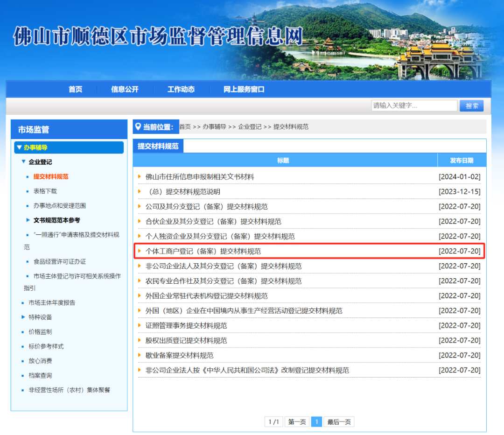
Task: Open 表格下载 in the sidebar
Action: pos(45,191)
